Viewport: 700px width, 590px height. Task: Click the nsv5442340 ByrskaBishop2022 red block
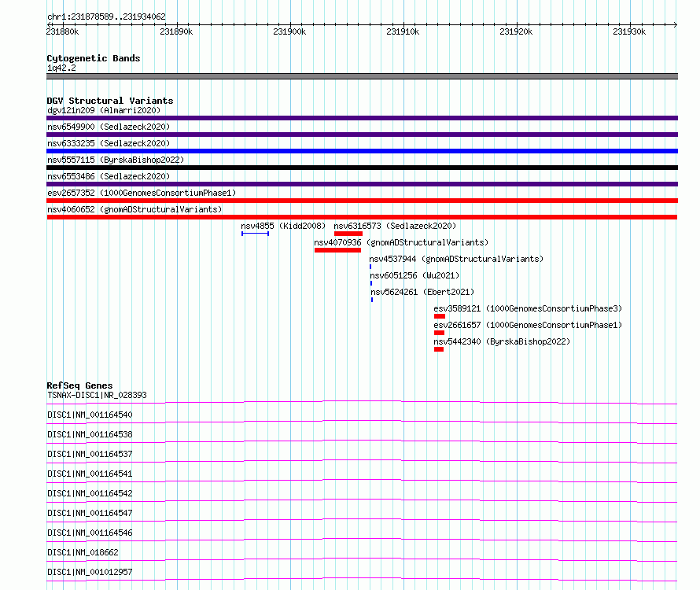pyautogui.click(x=438, y=349)
